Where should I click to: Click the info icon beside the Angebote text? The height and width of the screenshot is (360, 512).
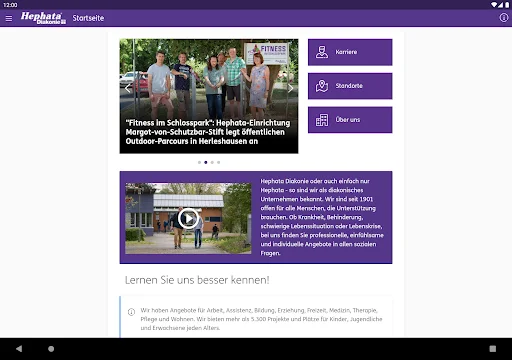(x=131, y=312)
